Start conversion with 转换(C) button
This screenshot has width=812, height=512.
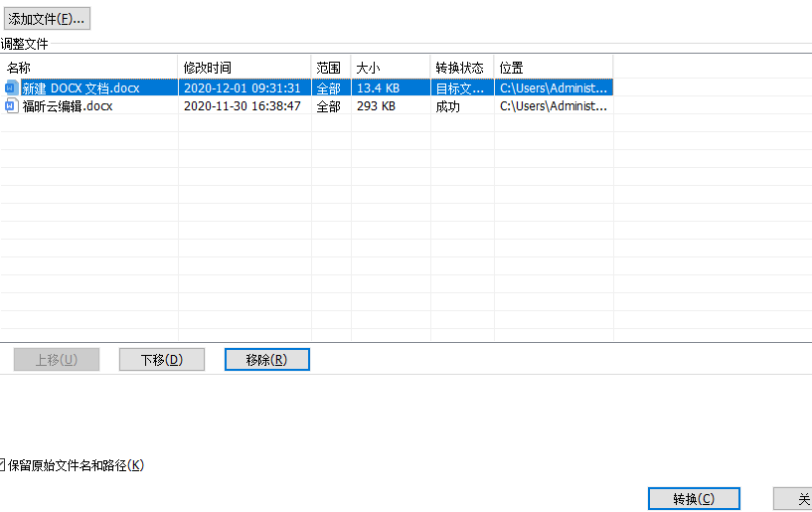694,498
